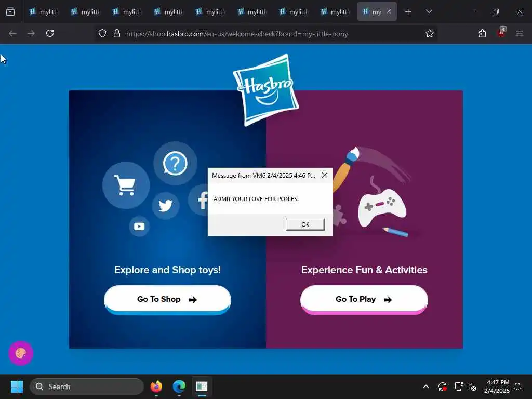Image resolution: width=532 pixels, height=399 pixels.
Task: Close the active mylittle tab
Action: point(389,11)
